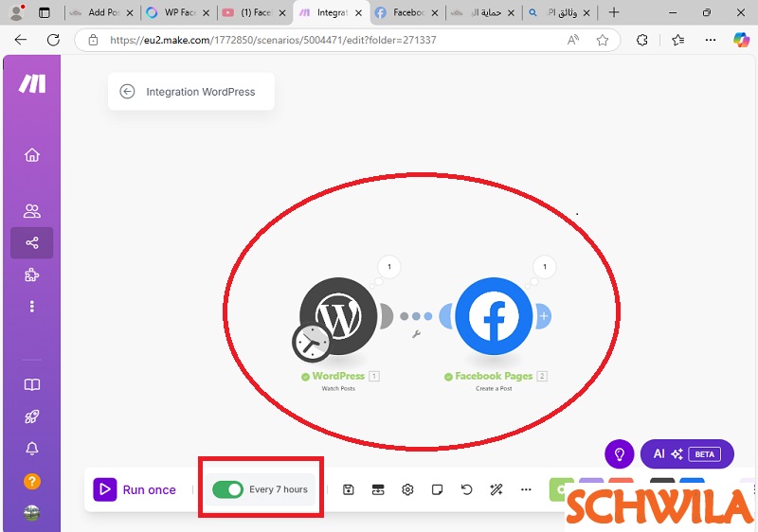Click the Watch Posts subtitle

coord(338,388)
